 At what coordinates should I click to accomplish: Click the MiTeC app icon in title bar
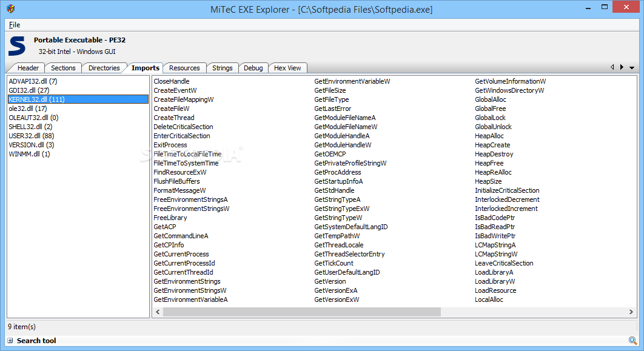pos(11,8)
